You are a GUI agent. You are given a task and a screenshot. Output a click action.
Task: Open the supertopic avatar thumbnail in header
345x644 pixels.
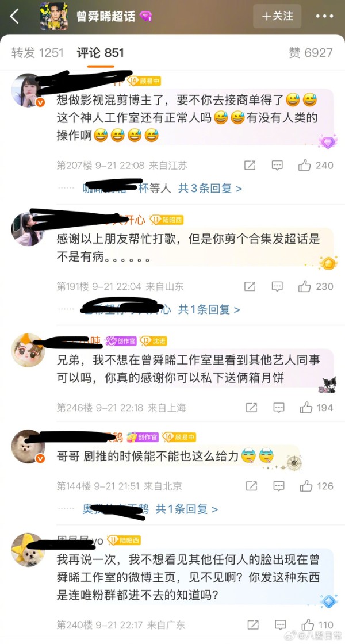[x=54, y=17]
